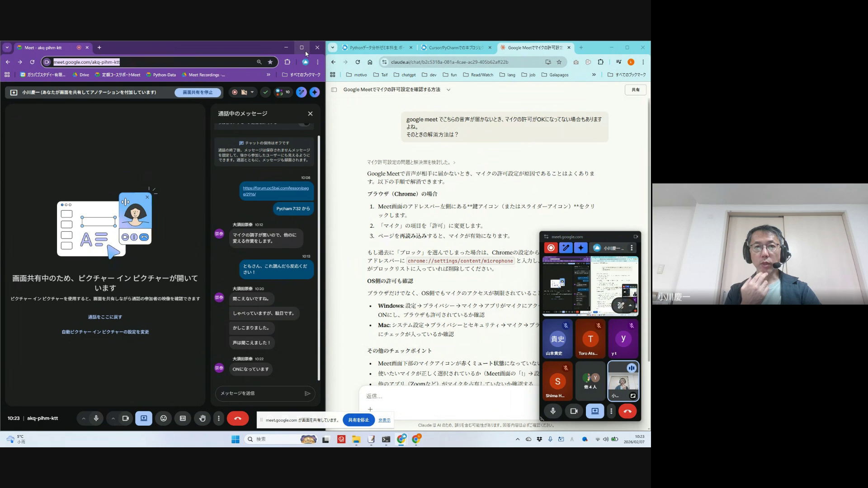Viewport: 868px width, 488px height.
Task: Expand audio settings arrow beside the microphone
Action: 84,418
